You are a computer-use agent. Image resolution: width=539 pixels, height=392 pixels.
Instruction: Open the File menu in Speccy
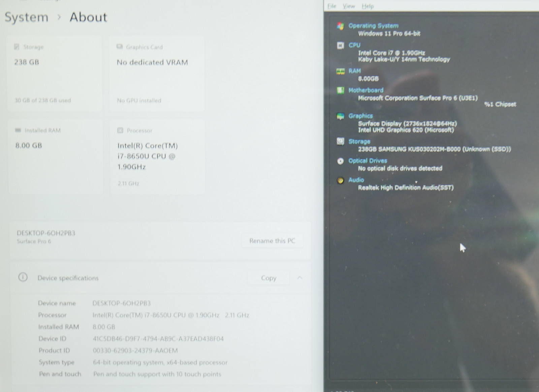pyautogui.click(x=332, y=6)
